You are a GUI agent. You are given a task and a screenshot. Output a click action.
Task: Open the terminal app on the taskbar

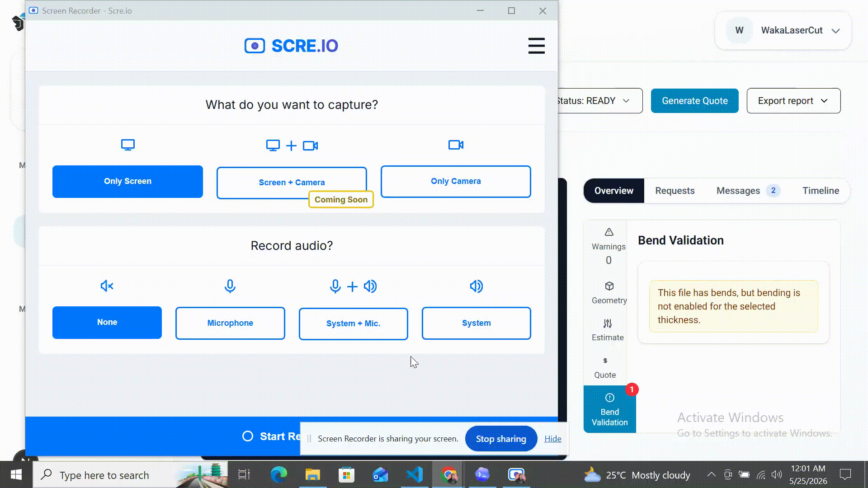482,475
